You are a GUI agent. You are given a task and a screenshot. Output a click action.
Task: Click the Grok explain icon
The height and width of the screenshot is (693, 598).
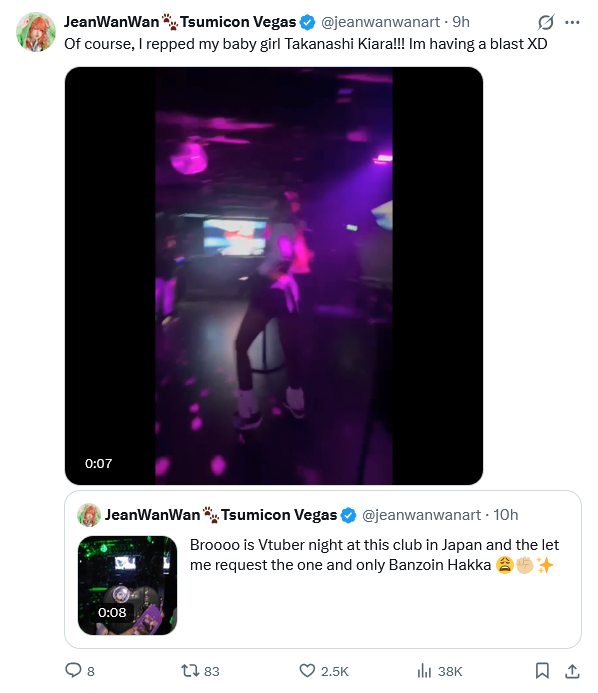(546, 22)
